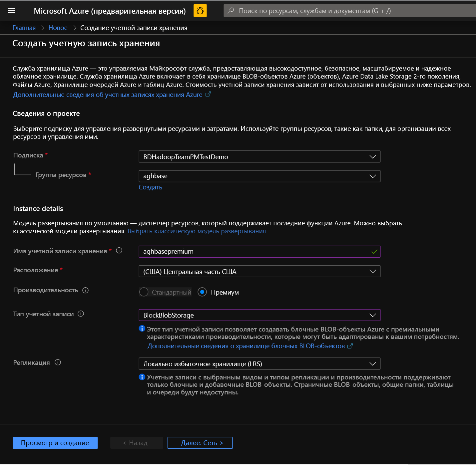Open block blob storage details link
Screen dimensions: 476x465
pos(246,346)
